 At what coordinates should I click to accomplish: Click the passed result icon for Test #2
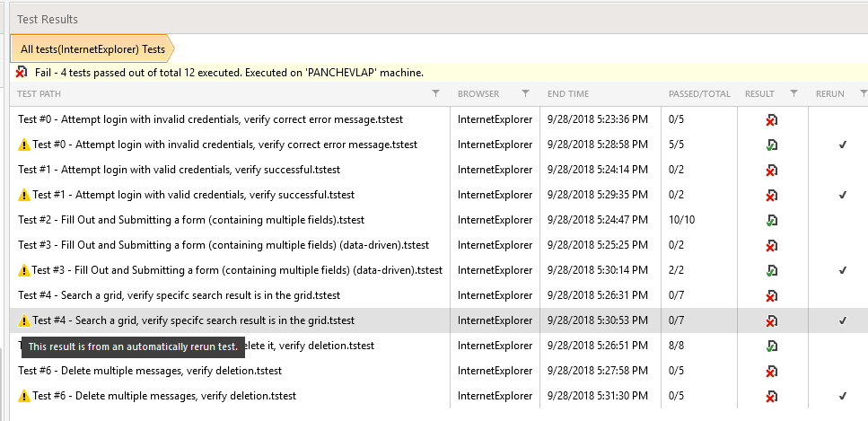(x=772, y=221)
